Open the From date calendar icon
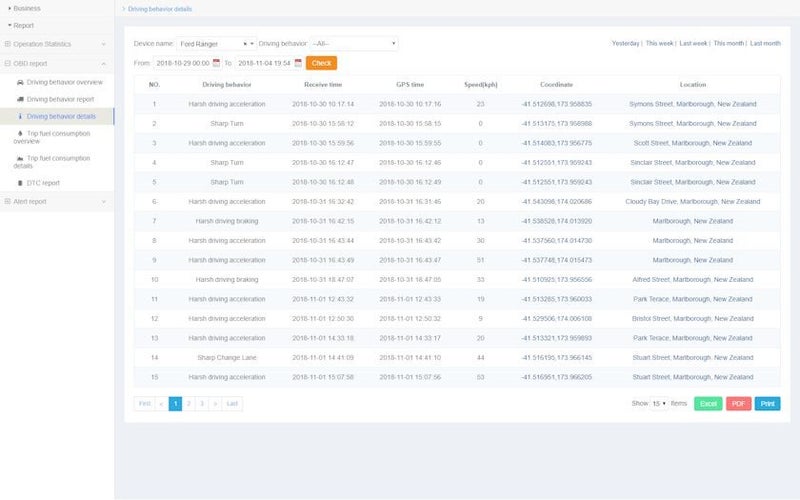Screen dimensions: 800x500 click(x=214, y=63)
